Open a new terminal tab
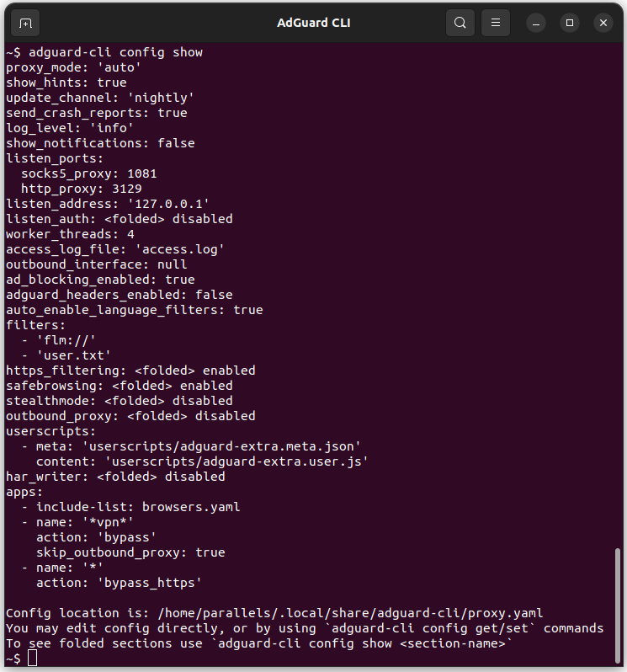The height and width of the screenshot is (672, 627). coord(26,23)
